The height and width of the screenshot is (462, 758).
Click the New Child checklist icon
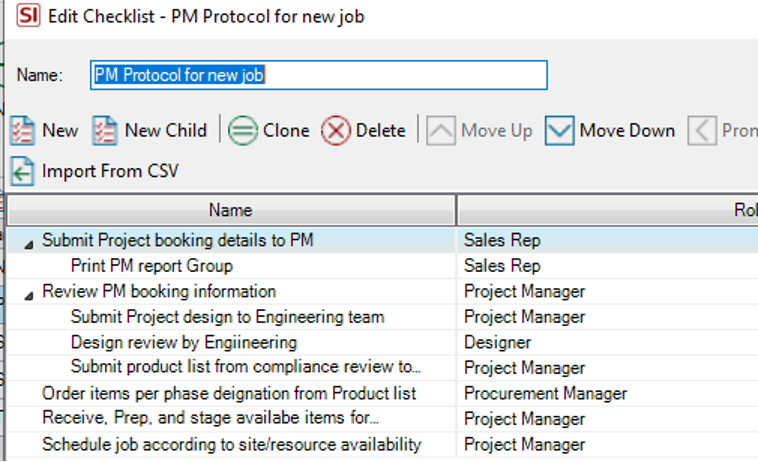pyautogui.click(x=104, y=130)
